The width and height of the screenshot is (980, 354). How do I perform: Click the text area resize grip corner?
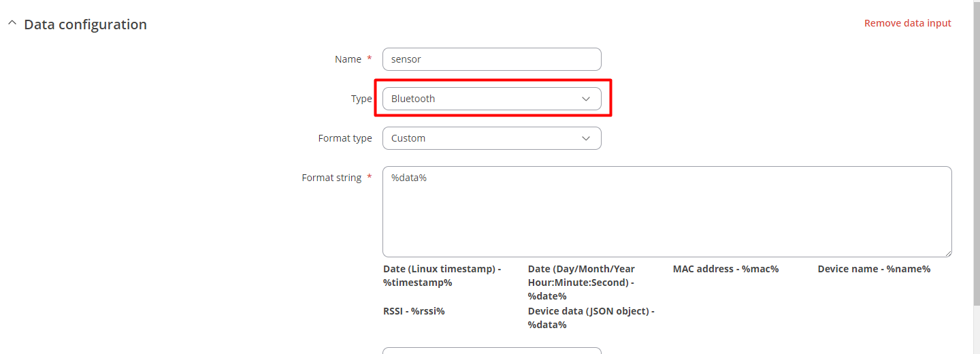point(947,253)
